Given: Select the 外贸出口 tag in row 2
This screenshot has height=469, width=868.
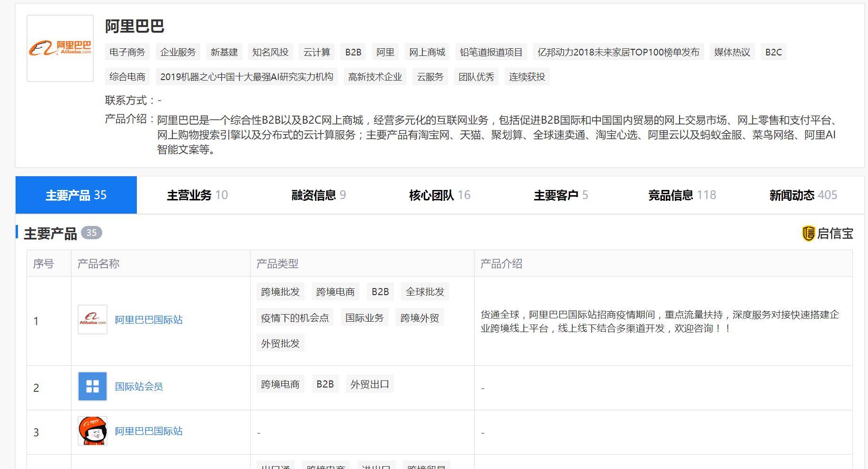Looking at the screenshot, I should pos(370,384).
